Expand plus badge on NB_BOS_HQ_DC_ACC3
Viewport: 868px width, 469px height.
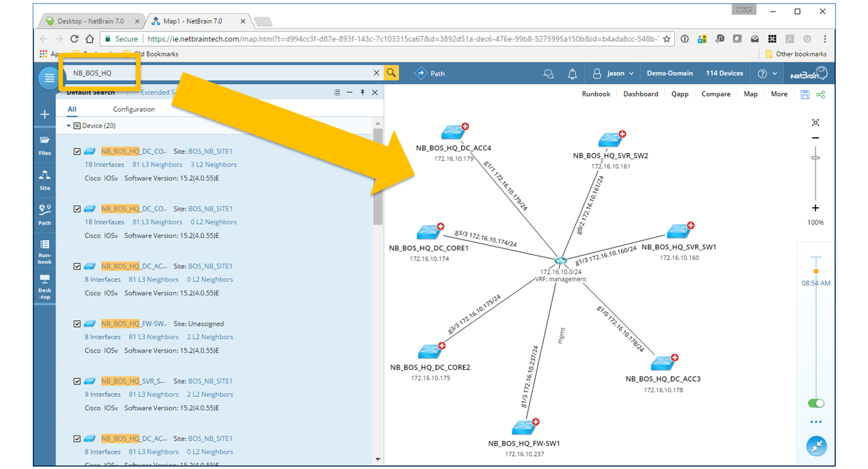click(675, 357)
